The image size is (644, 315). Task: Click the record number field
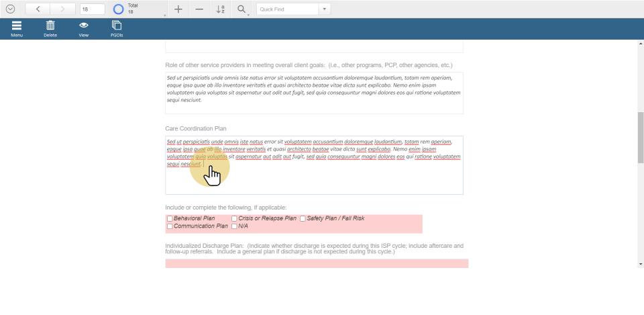click(92, 9)
